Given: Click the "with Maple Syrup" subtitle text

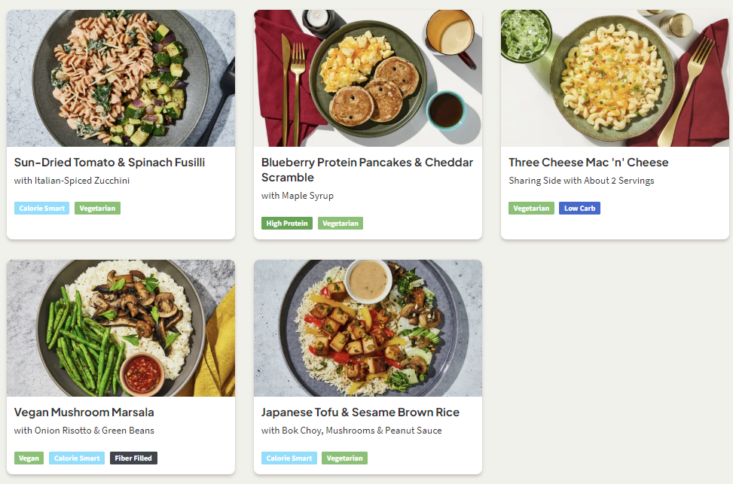Looking at the screenshot, I should point(297,196).
